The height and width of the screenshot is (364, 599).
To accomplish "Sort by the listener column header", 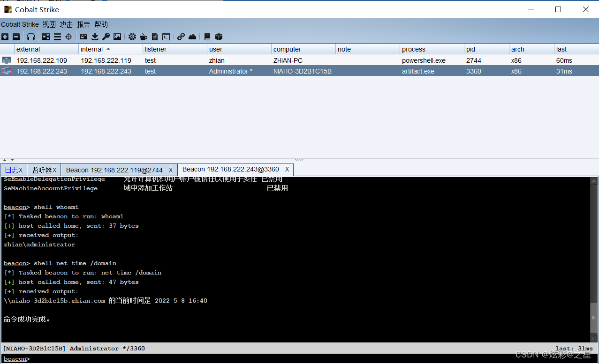I will click(174, 49).
